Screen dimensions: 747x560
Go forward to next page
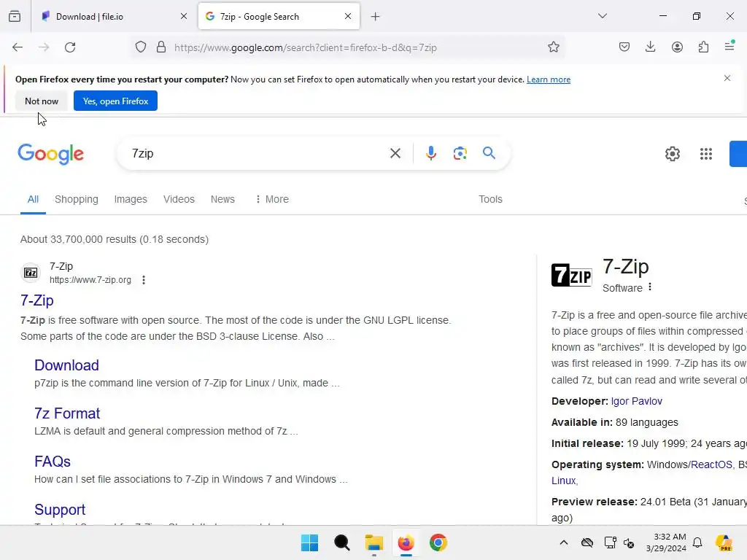(x=44, y=47)
